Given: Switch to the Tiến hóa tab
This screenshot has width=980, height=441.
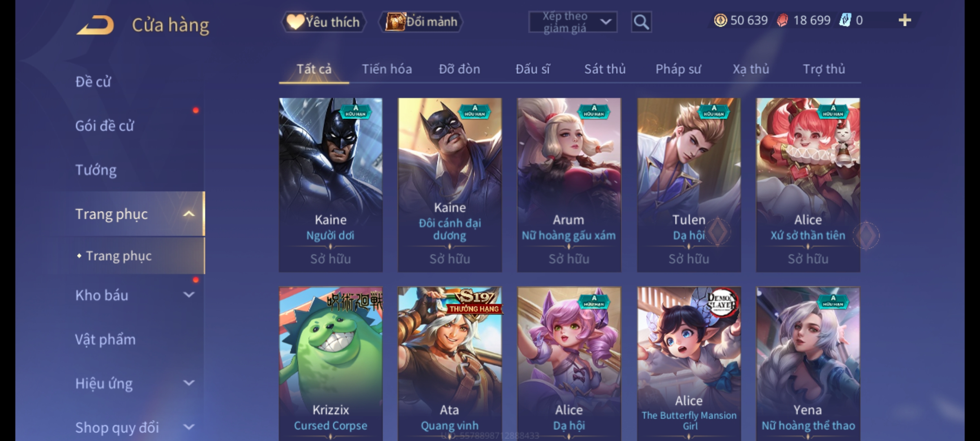Looking at the screenshot, I should [387, 69].
